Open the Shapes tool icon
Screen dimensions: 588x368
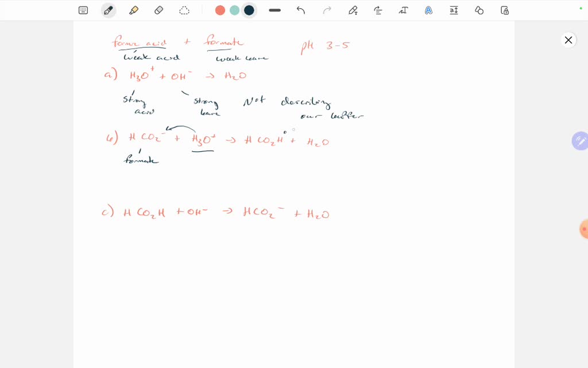(479, 10)
